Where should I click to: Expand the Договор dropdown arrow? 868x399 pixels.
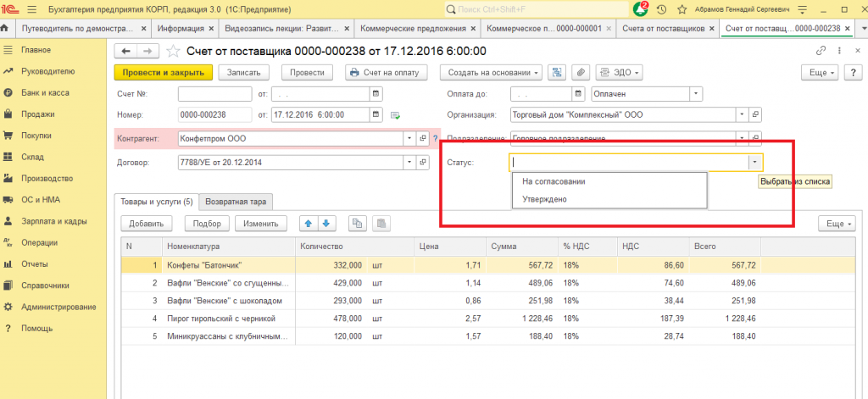tap(409, 163)
